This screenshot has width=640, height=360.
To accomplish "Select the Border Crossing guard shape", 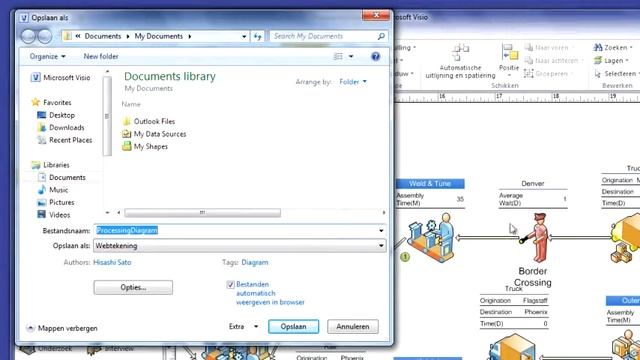I will pos(535,238).
